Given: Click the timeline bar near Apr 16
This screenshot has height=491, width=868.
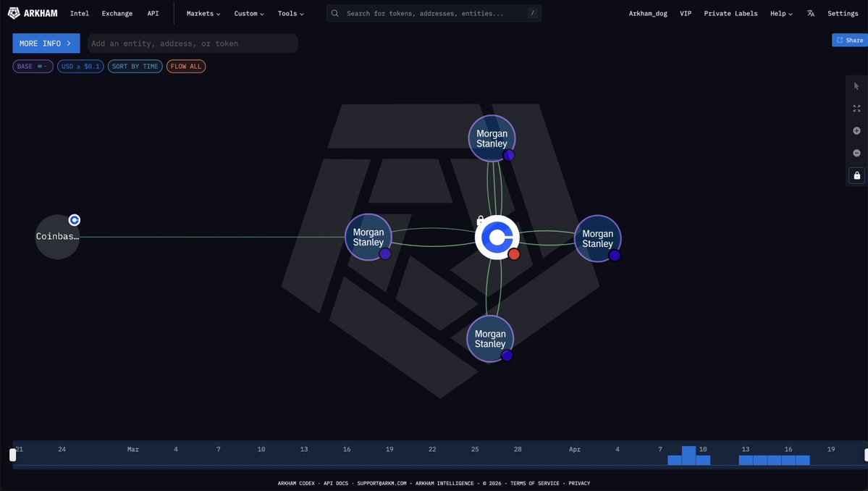Looking at the screenshot, I should click(788, 460).
